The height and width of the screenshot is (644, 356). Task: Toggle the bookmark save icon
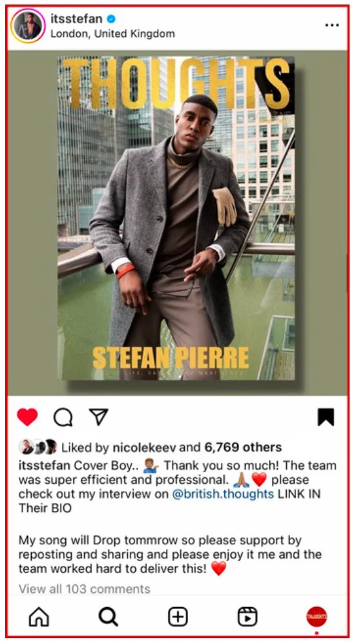pyautogui.click(x=326, y=417)
